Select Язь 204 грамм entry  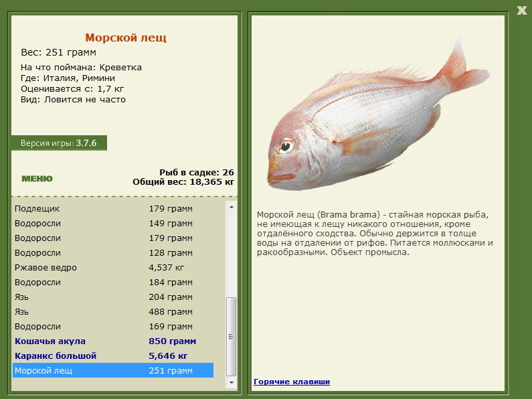coord(113,297)
